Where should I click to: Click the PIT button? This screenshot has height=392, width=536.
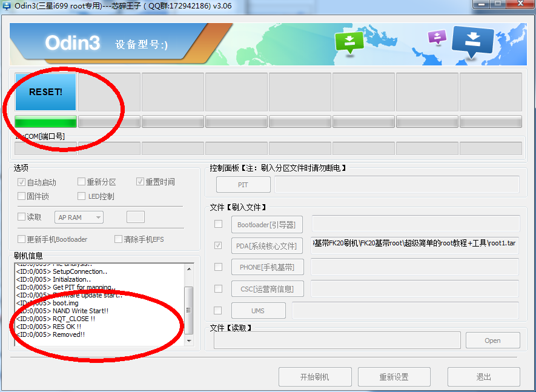pos(243,185)
